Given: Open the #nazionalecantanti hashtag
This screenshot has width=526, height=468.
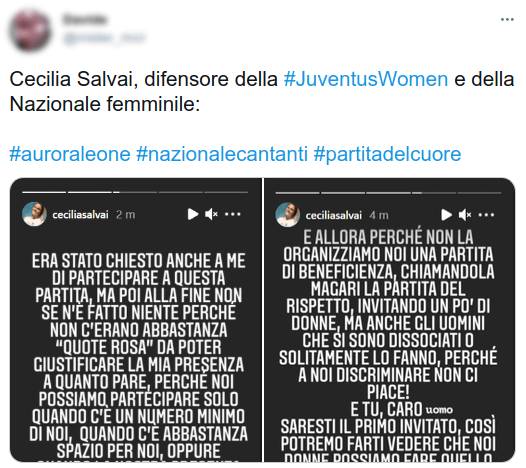Looking at the screenshot, I should tap(222, 154).
